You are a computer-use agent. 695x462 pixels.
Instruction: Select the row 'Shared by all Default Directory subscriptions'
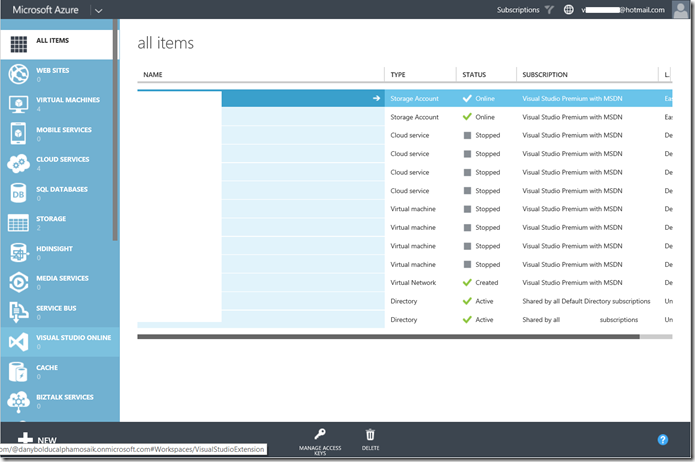tap(405, 301)
